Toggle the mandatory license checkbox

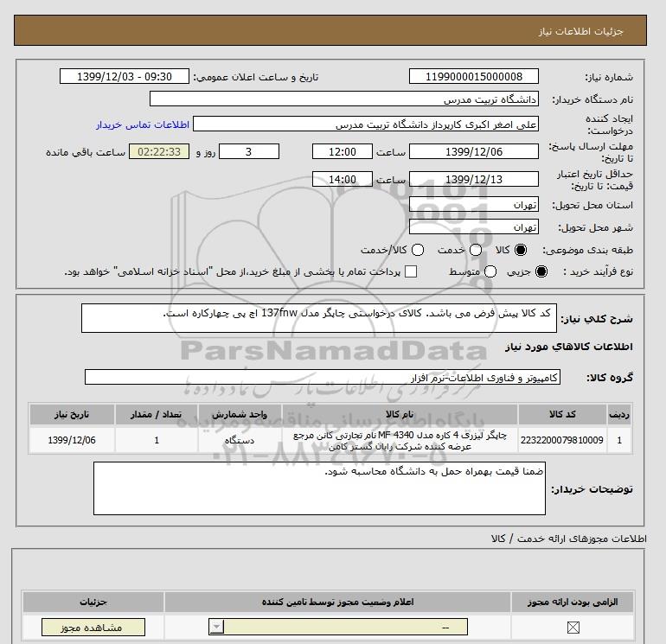573,627
